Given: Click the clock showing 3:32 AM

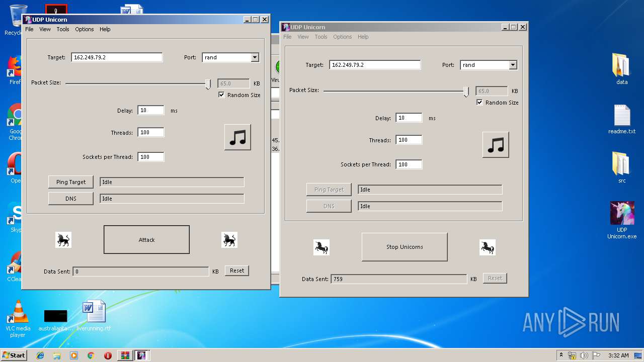Looking at the screenshot, I should [618, 355].
